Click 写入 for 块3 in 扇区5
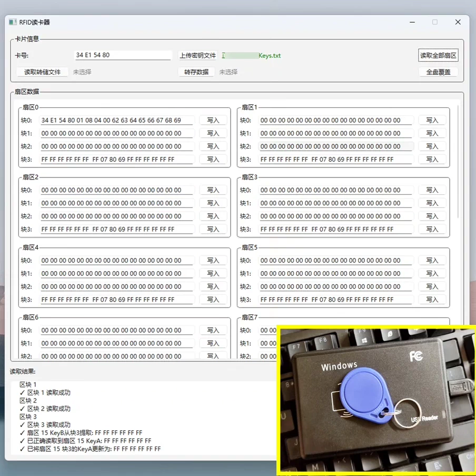Screen dimensions: 476x476 coord(432,300)
